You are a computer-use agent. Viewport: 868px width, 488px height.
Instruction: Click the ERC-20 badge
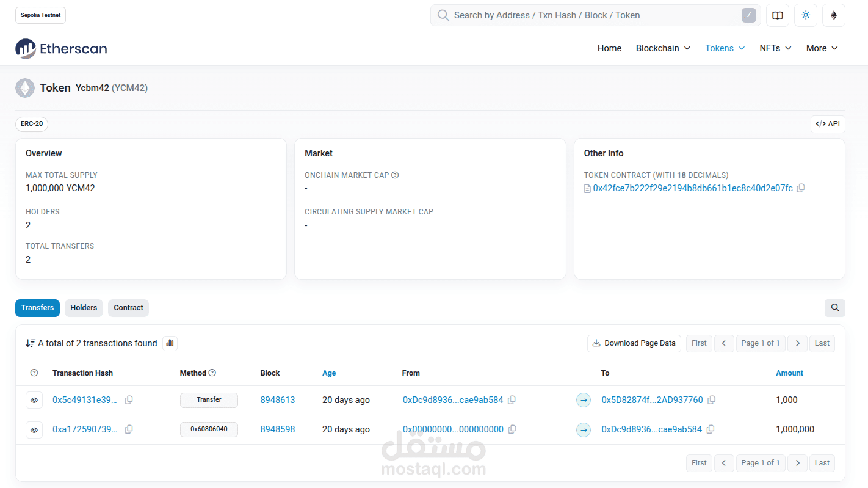pos(32,124)
